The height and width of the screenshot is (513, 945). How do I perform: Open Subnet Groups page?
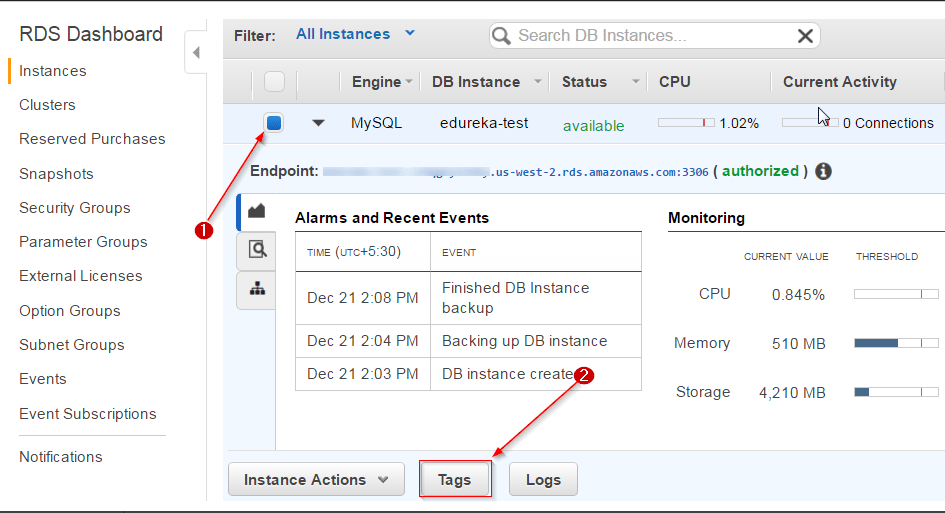pos(72,345)
